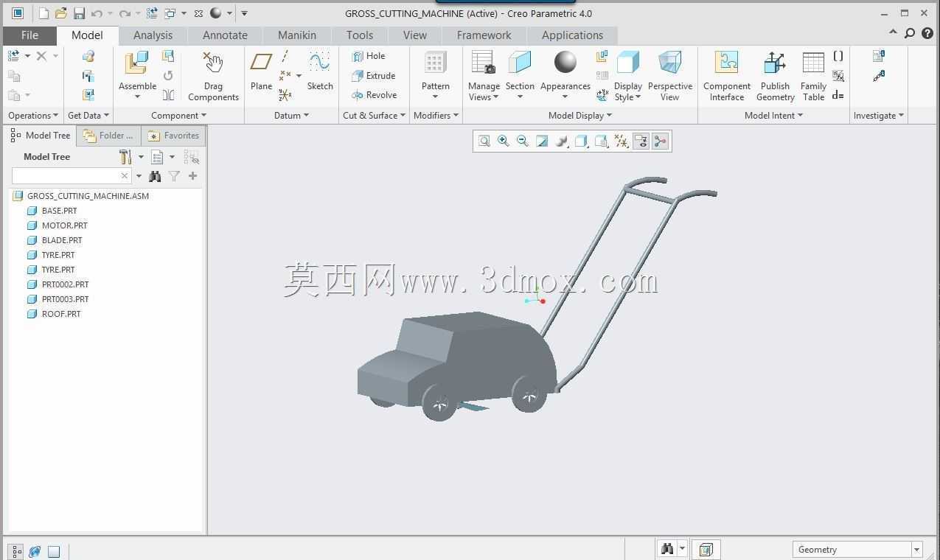Start the Sketch tool
This screenshot has height=560, width=940.
tap(320, 71)
